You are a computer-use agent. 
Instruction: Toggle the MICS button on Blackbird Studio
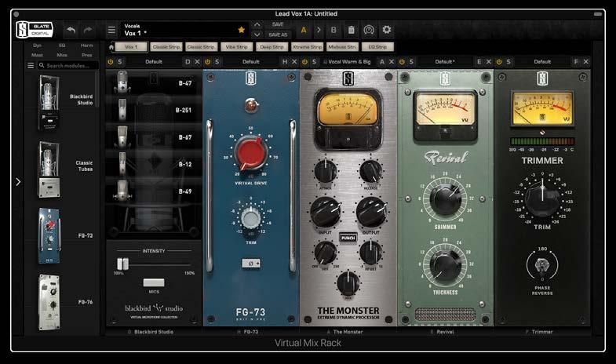coord(154,282)
